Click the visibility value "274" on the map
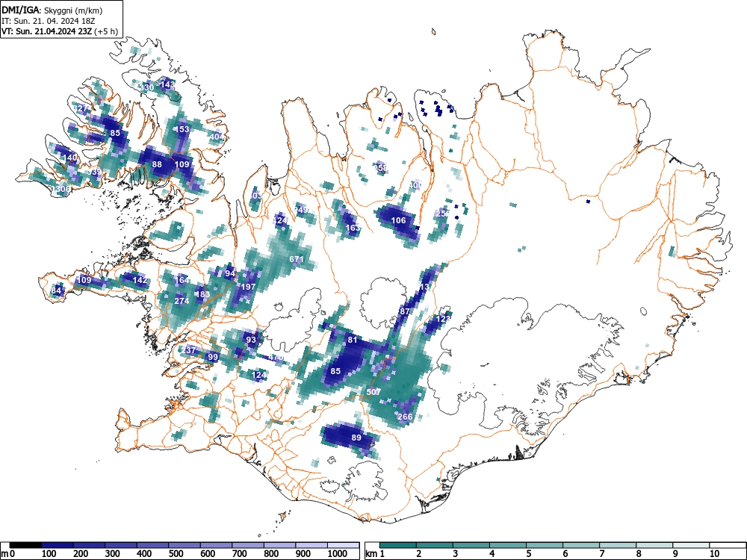Image resolution: width=747 pixels, height=560 pixels. click(182, 301)
